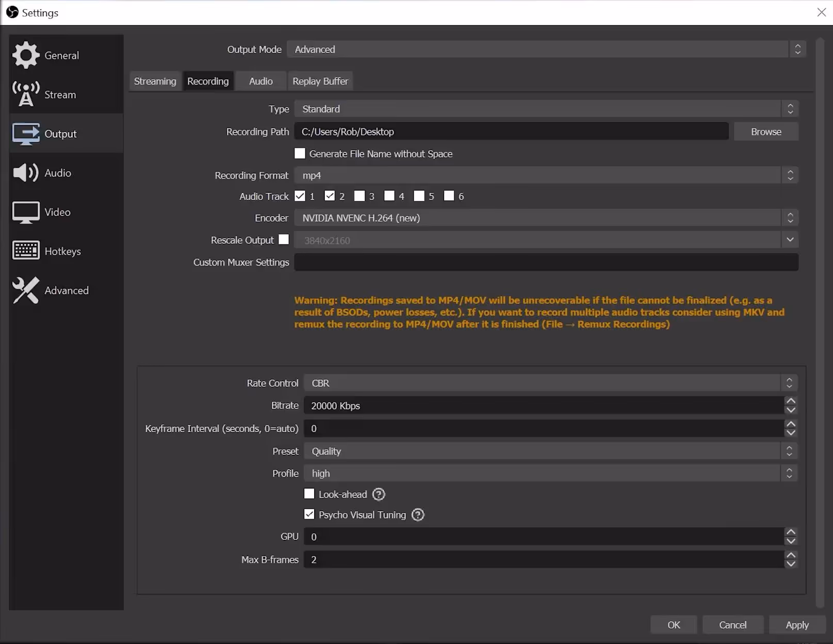Decrease Keyframe Interval with down arrow

791,433
